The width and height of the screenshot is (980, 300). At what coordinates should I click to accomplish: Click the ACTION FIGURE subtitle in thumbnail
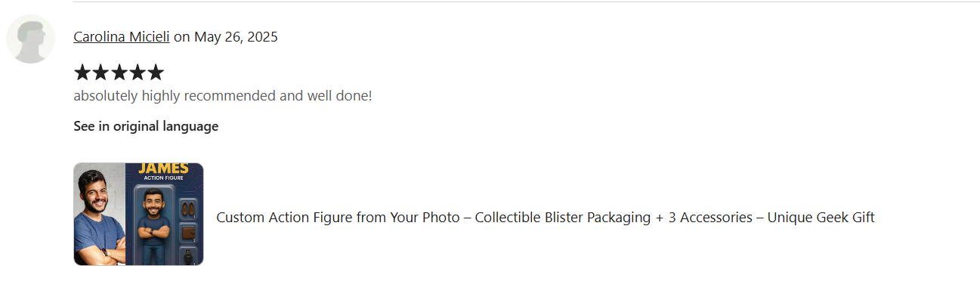pyautogui.click(x=165, y=178)
